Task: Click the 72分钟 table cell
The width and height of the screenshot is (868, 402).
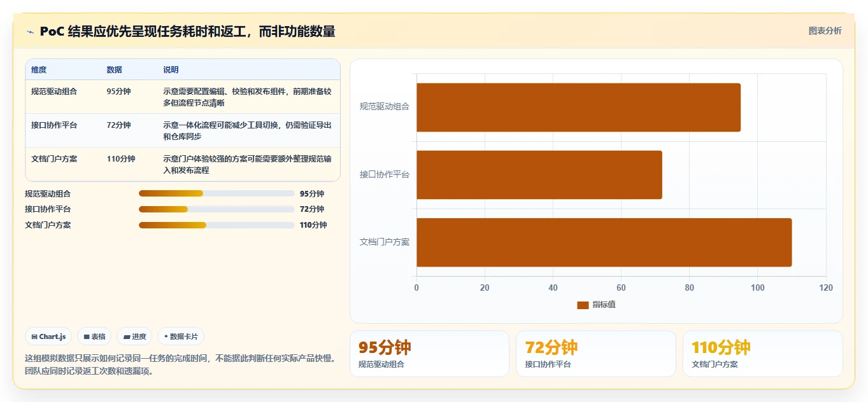Action: click(x=119, y=125)
